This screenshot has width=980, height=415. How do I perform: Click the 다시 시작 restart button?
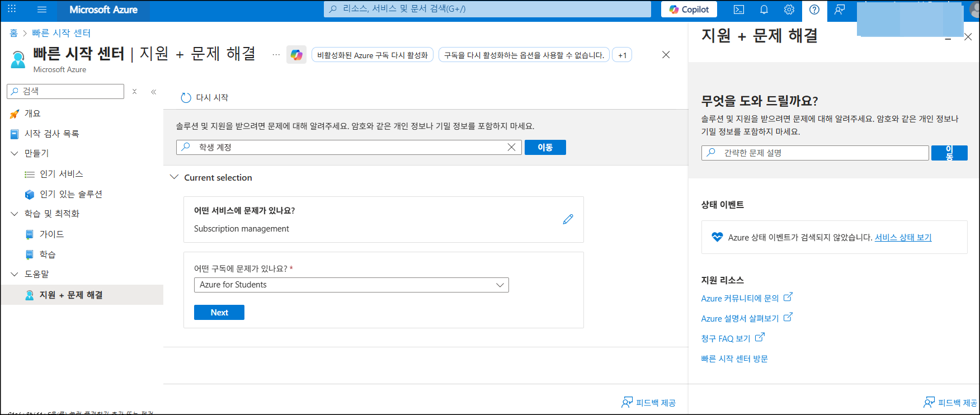coord(205,98)
